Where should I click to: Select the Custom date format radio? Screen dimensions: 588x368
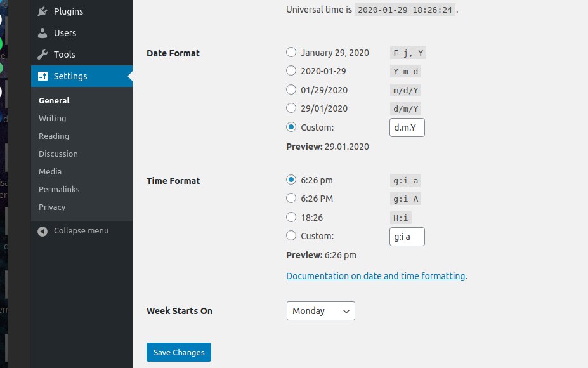(291, 127)
